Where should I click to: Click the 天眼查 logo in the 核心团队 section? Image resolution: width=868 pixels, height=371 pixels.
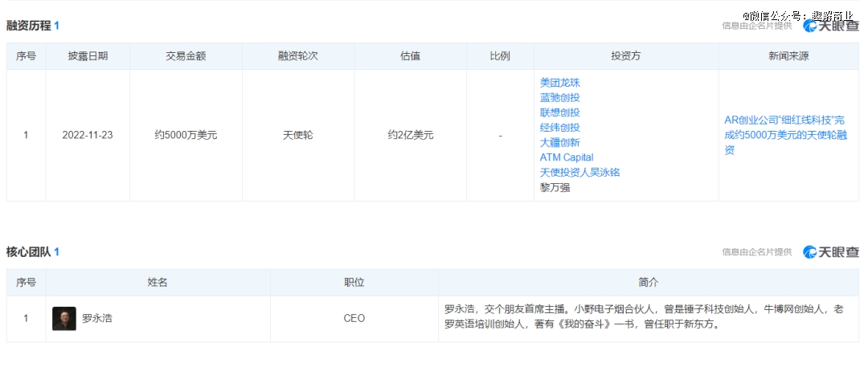click(831, 252)
